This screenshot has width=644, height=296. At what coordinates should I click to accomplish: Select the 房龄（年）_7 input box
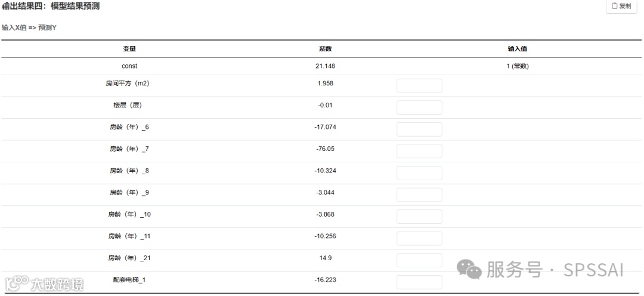[x=419, y=151]
